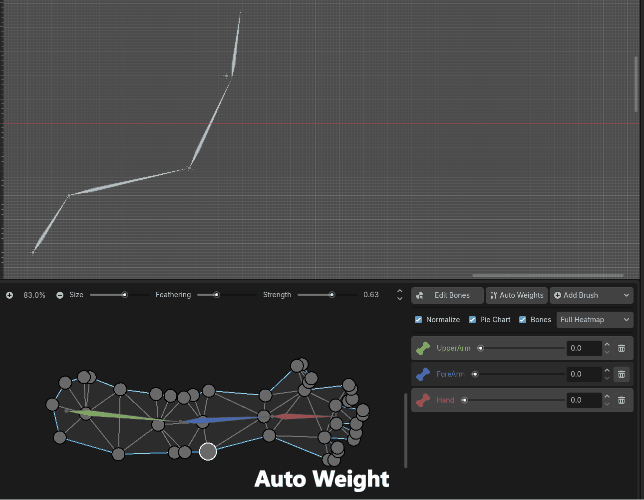Click the 83.0% zoom value

(x=34, y=295)
